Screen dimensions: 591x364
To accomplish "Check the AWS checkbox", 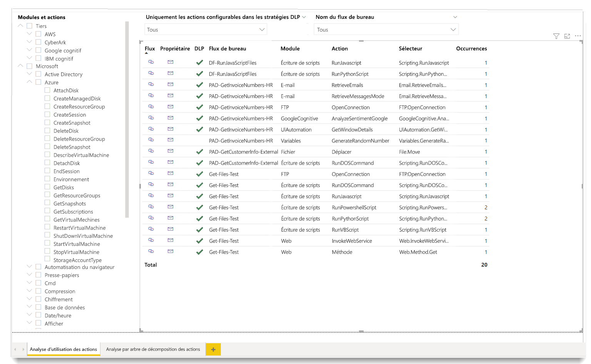I will click(38, 34).
